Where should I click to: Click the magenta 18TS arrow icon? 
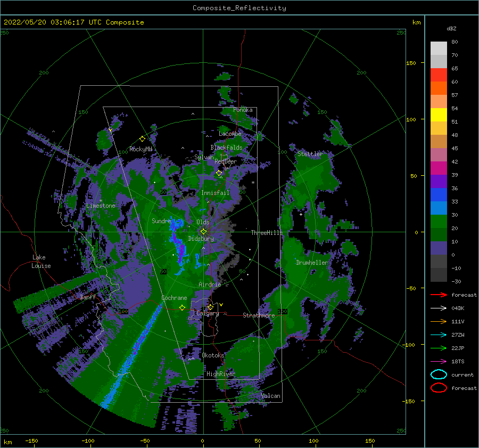click(x=439, y=362)
